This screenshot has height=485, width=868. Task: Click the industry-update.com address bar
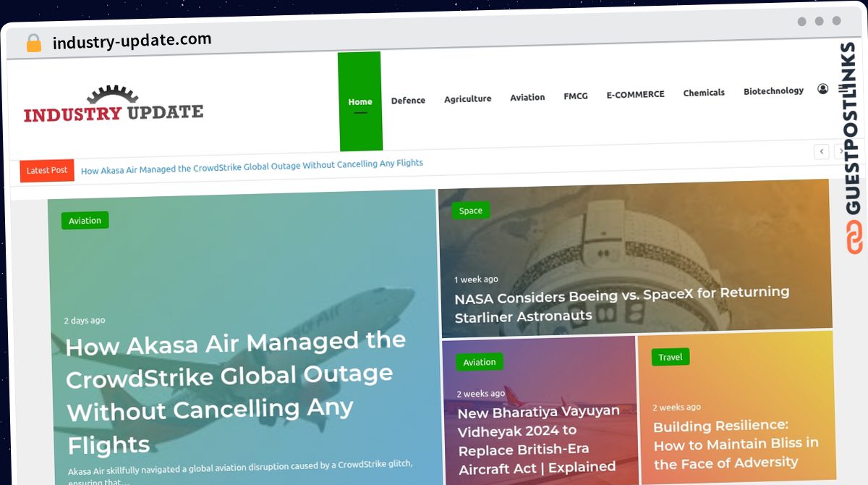coord(132,41)
